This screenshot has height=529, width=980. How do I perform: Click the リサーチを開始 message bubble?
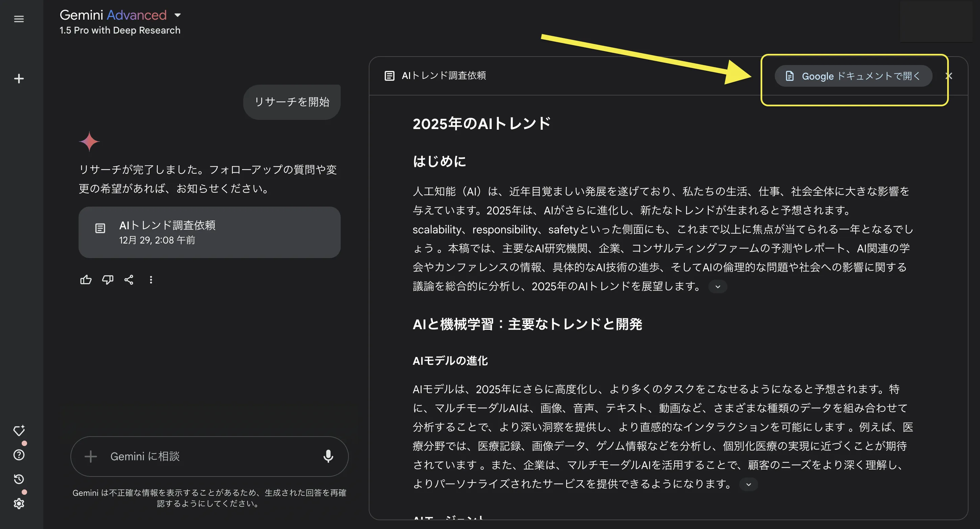[x=292, y=102]
